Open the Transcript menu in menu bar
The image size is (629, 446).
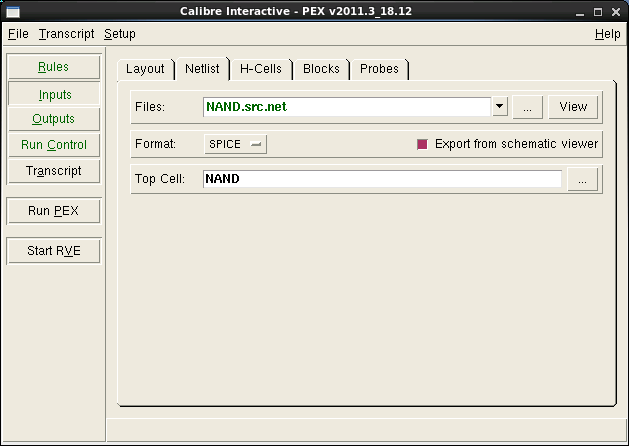tap(67, 34)
